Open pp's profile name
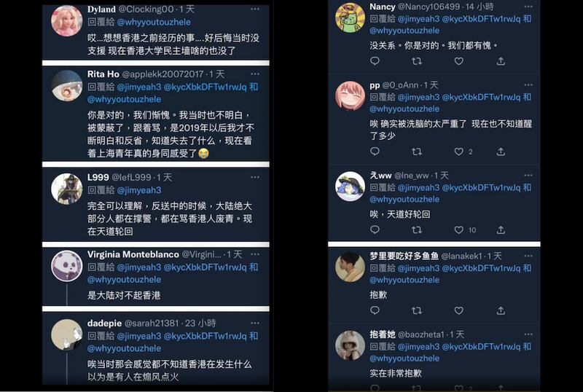Screen dimensions: 583x392 click(375, 85)
